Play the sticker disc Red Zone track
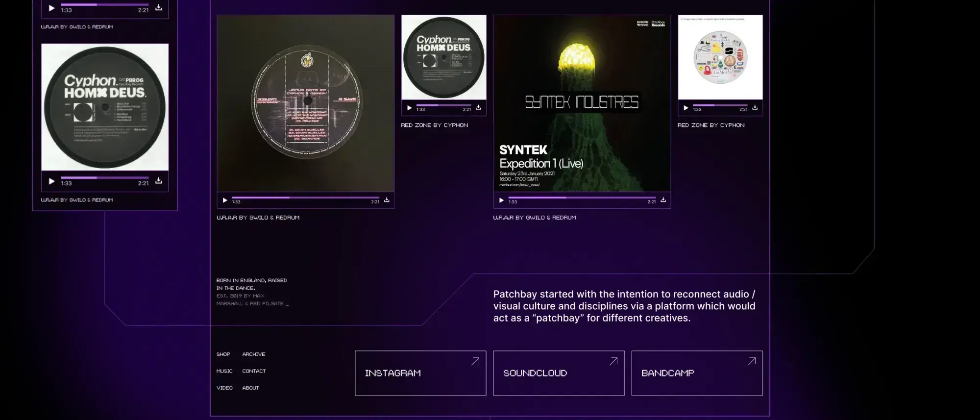This screenshot has width=980, height=420. [686, 108]
